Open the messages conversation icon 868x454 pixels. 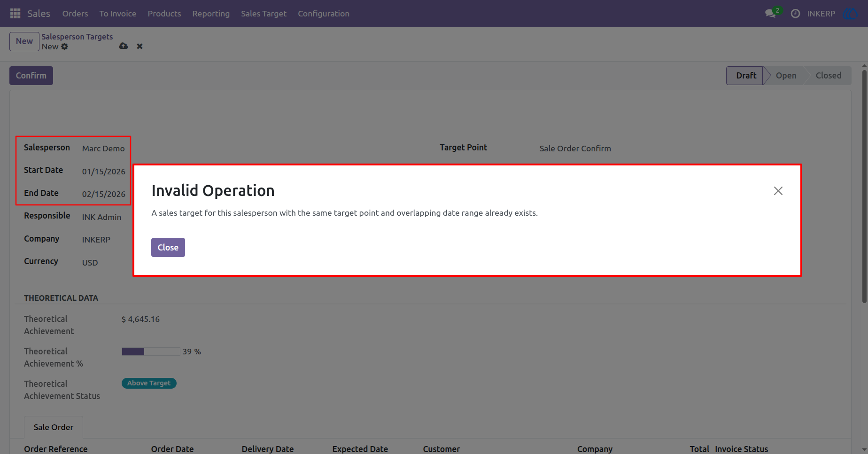770,14
